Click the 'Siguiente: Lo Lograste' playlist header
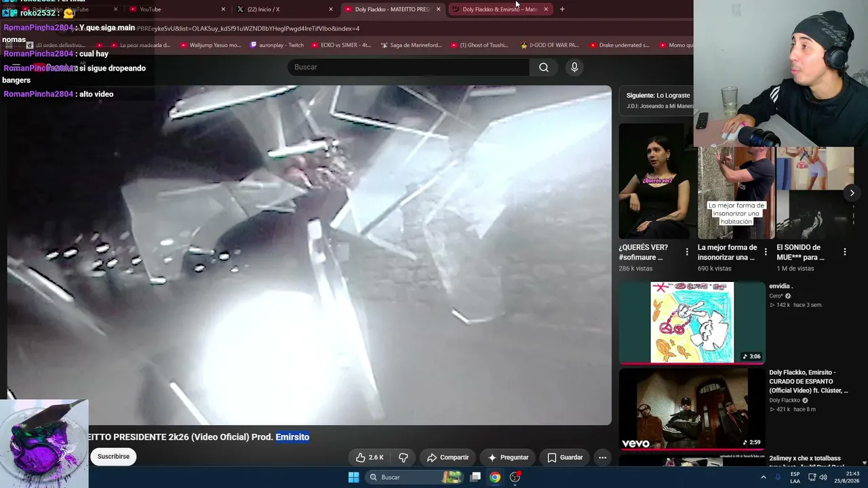Image resolution: width=868 pixels, height=488 pixels. click(658, 96)
